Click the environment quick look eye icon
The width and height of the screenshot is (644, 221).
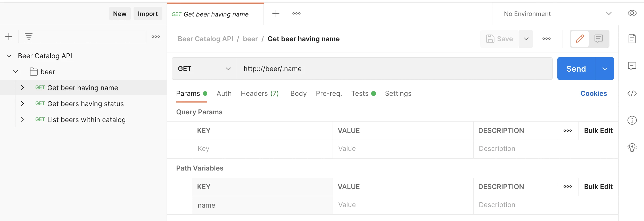[632, 13]
